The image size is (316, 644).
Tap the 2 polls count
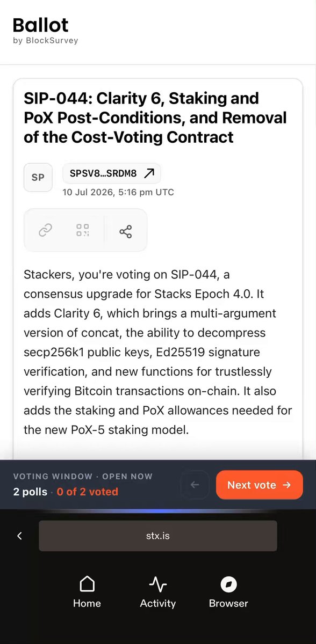coord(30,492)
